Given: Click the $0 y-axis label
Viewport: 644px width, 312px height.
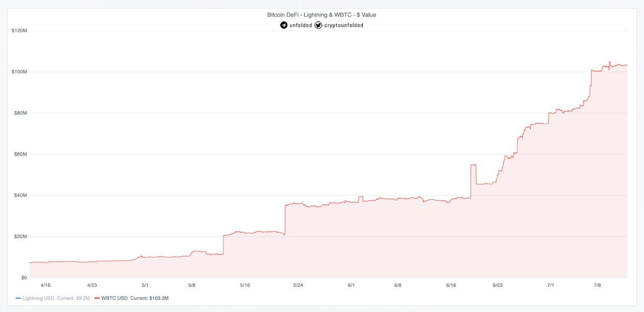Looking at the screenshot, I should 24,278.
